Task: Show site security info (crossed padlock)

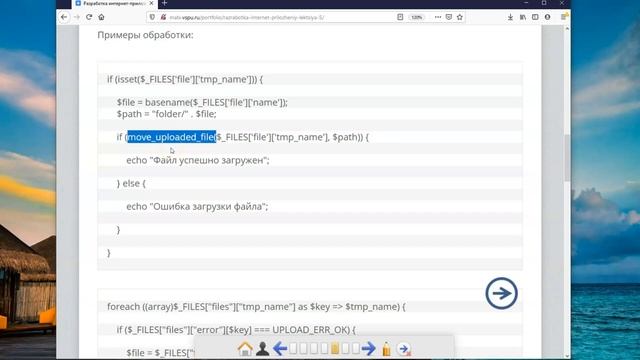Action: [x=163, y=17]
